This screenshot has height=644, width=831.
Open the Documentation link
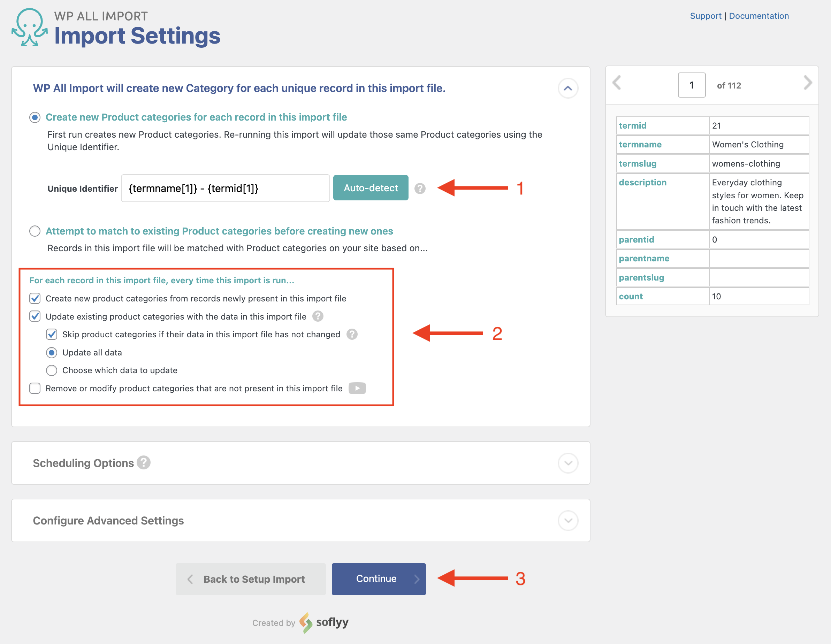pos(759,16)
